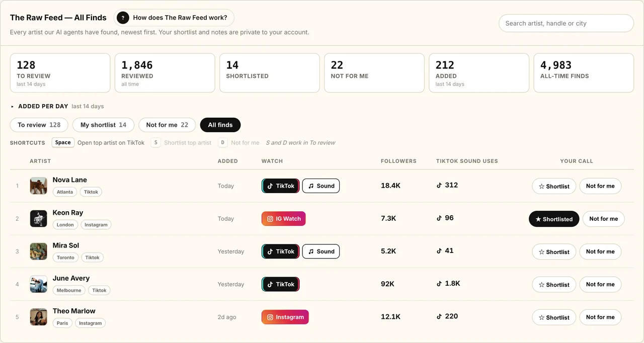Open the 1,846 Reviewed stat card
Viewport: 644px width, 343px height.
tap(165, 73)
